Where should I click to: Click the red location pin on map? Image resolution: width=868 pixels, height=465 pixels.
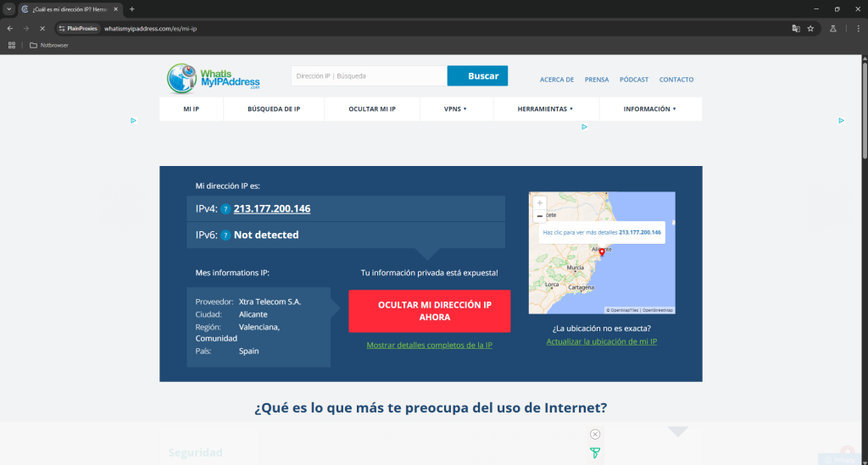click(x=602, y=252)
